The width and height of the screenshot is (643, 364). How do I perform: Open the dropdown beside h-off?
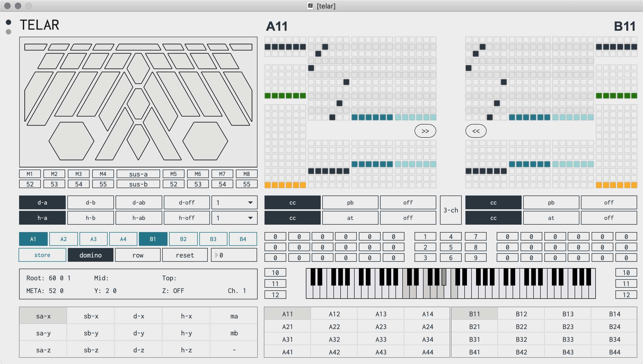coord(234,218)
